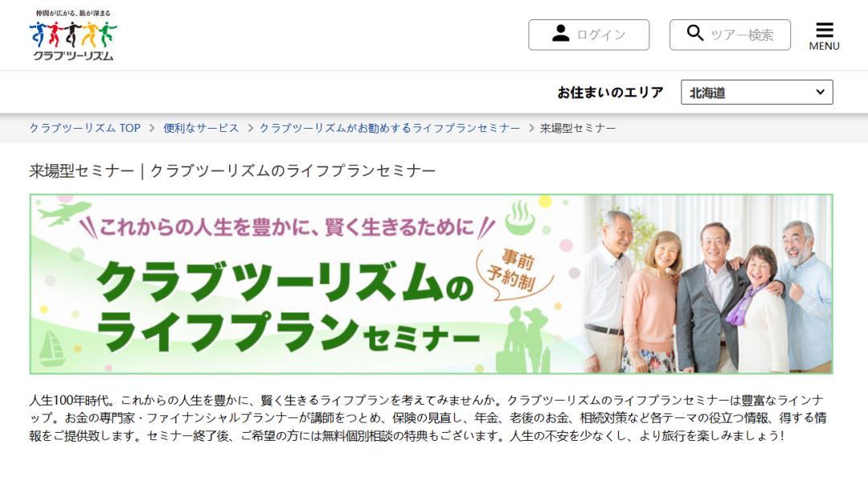This screenshot has width=868, height=477.
Task: Open the hamburger MENU icon
Action: (825, 30)
